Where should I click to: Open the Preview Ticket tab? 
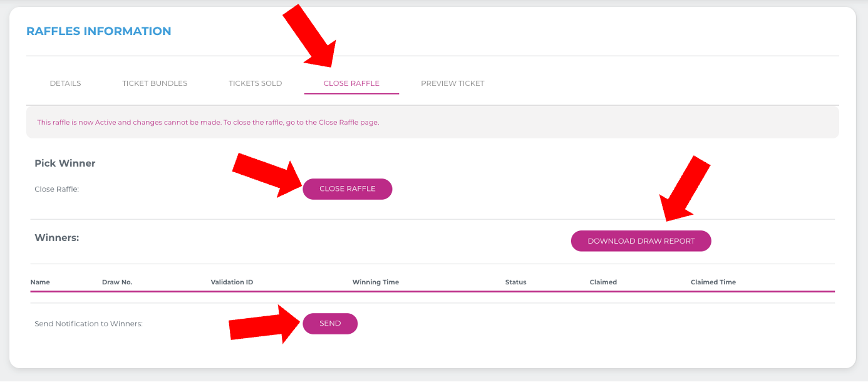[x=452, y=83]
